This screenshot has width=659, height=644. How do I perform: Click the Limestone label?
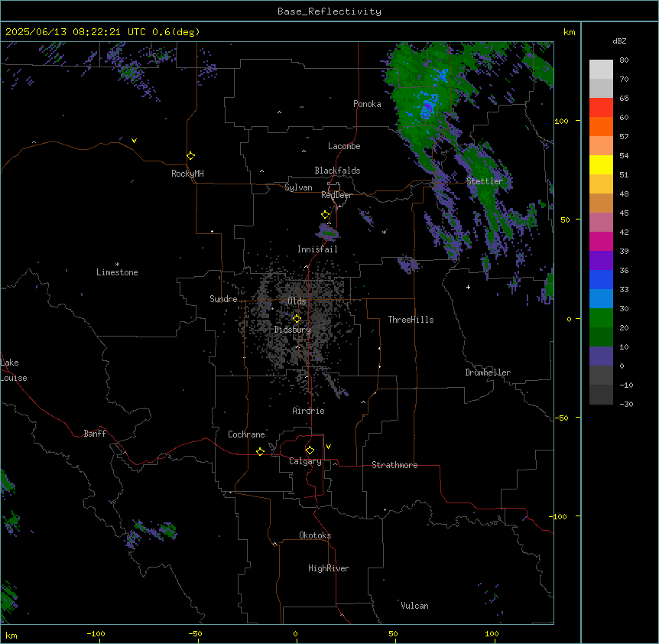[x=117, y=272]
